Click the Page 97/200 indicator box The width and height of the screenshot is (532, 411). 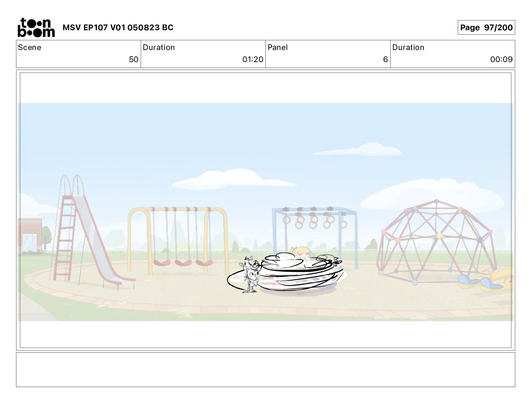(x=486, y=28)
